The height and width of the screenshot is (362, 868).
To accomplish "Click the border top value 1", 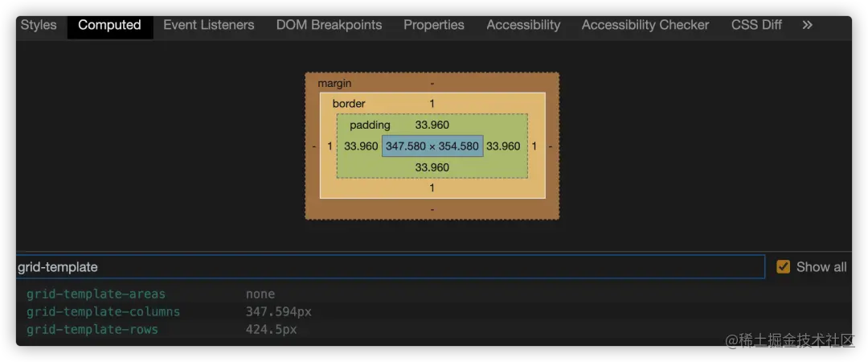I will [x=432, y=104].
